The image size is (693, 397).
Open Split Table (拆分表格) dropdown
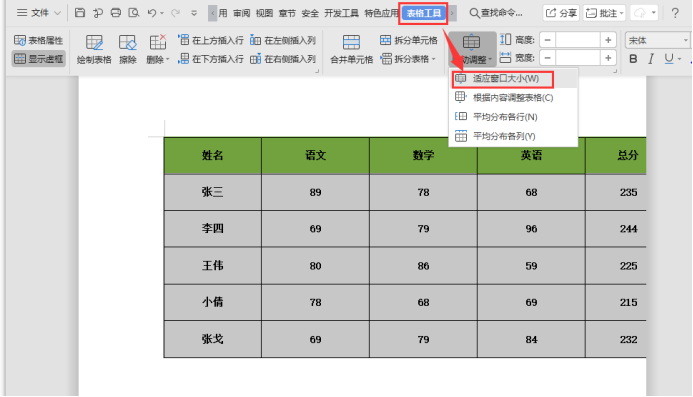(x=408, y=58)
